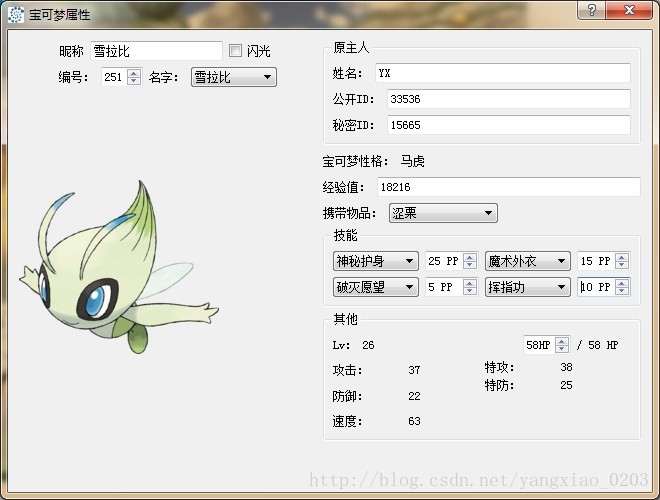The width and height of the screenshot is (660, 500).
Task: Click the 攻击 value 37
Action: click(x=414, y=370)
